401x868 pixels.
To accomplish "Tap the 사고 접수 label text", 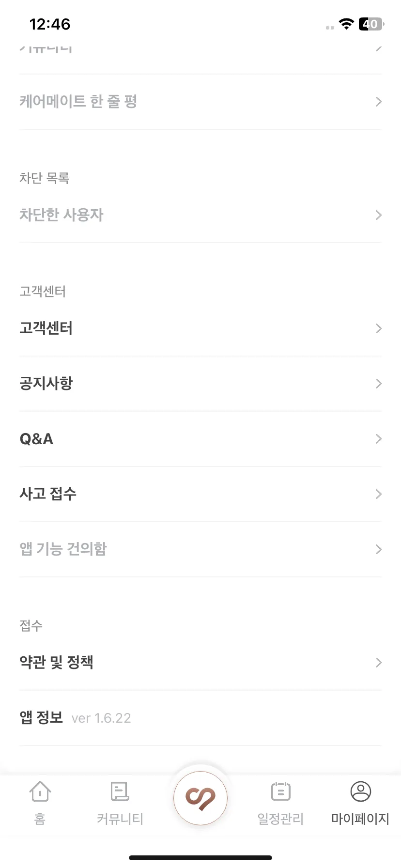I will pos(48,494).
